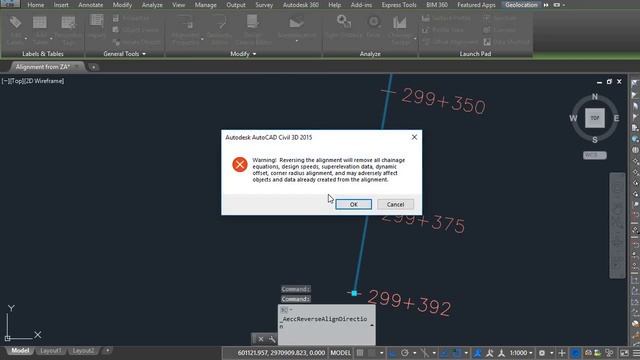
Task: Click the status bar customization menu icon
Action: 636,353
